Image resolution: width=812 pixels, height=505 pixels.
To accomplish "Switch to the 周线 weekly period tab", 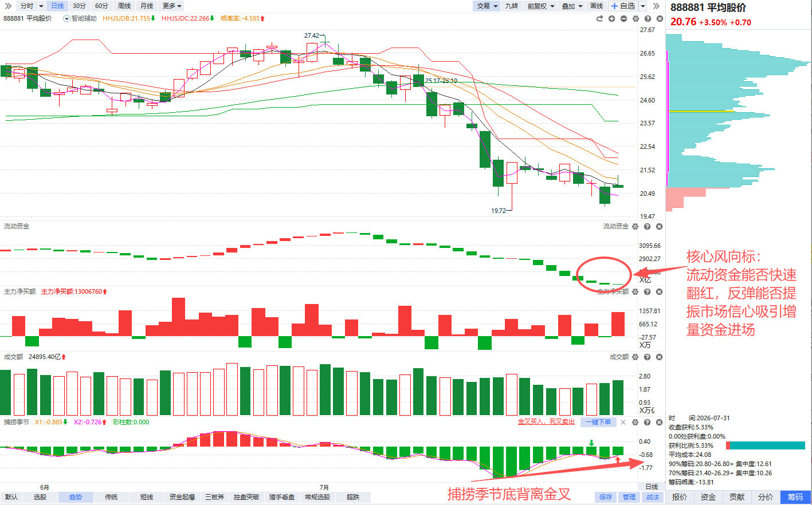I will [124, 6].
